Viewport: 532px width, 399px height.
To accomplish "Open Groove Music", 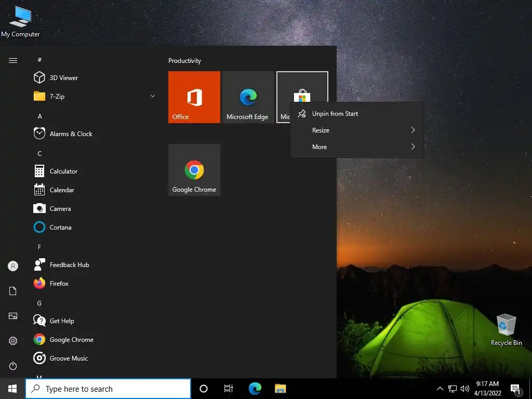I will click(x=94, y=358).
